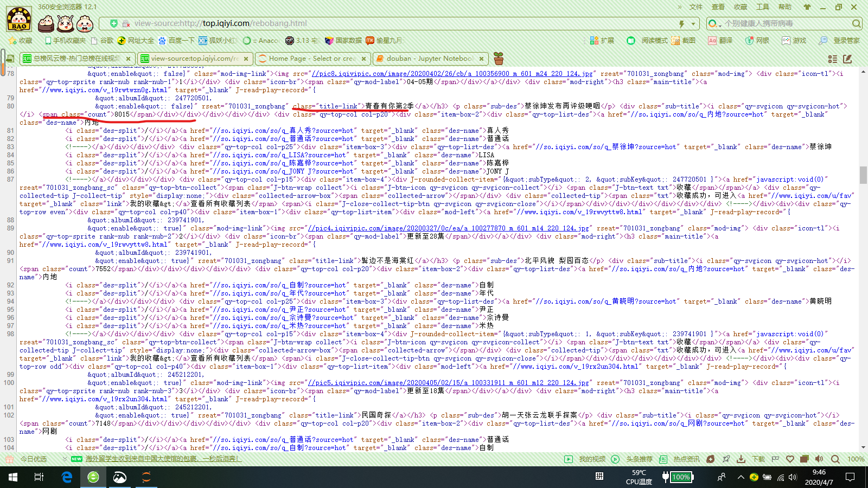The height and width of the screenshot is (488, 868).
Task: Open the 网址大全 bookmark
Action: [x=136, y=41]
